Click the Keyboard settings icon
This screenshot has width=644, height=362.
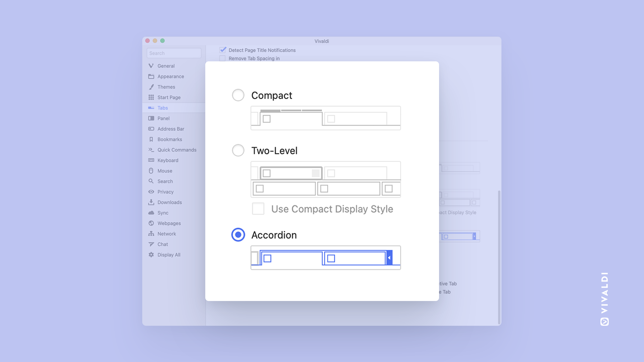point(151,160)
